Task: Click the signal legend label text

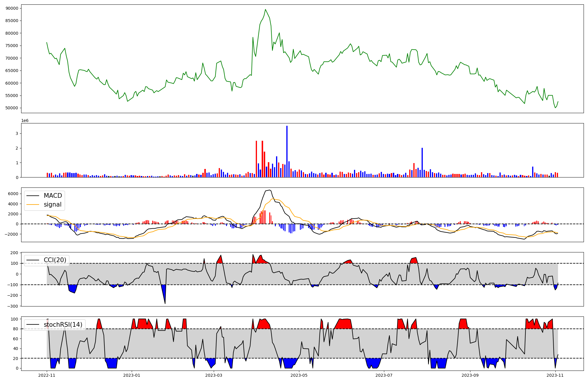Action: [x=52, y=205]
